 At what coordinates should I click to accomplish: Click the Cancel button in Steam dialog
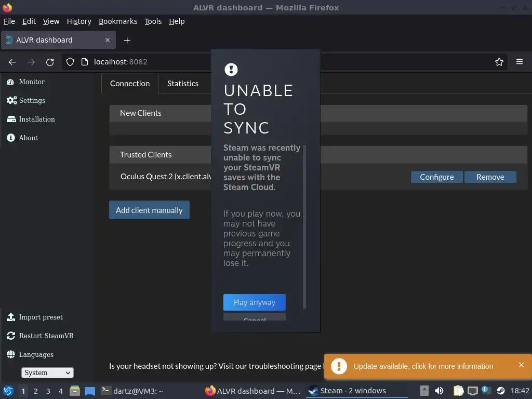[x=255, y=317]
